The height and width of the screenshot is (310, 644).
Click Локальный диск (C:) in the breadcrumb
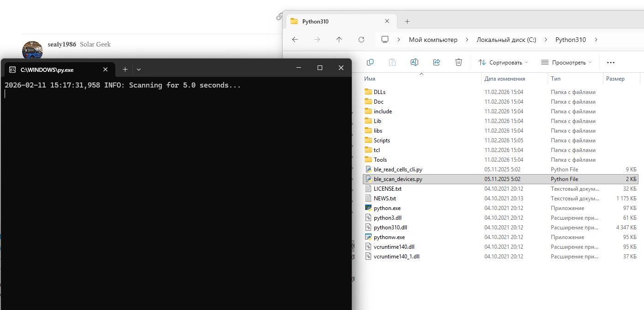click(506, 40)
